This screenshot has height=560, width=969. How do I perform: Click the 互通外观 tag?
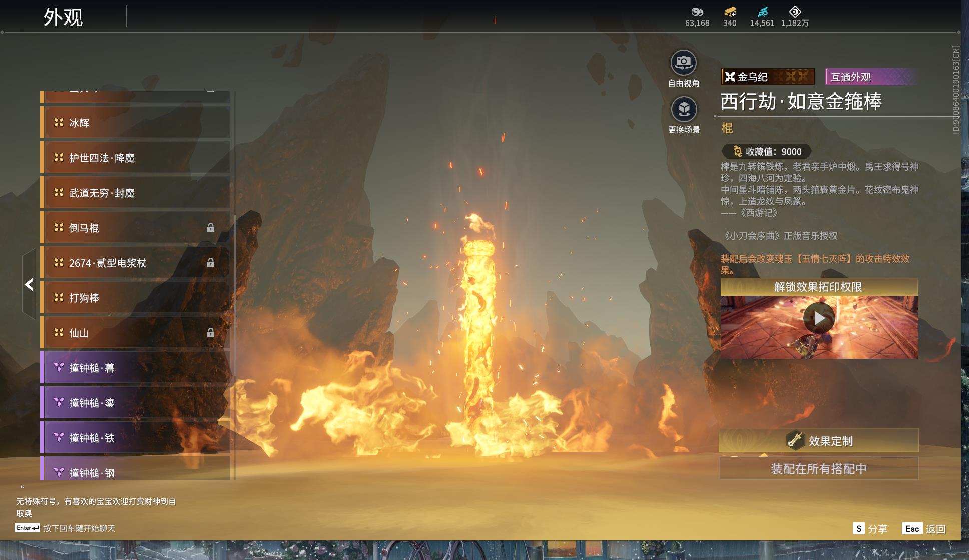(x=871, y=77)
